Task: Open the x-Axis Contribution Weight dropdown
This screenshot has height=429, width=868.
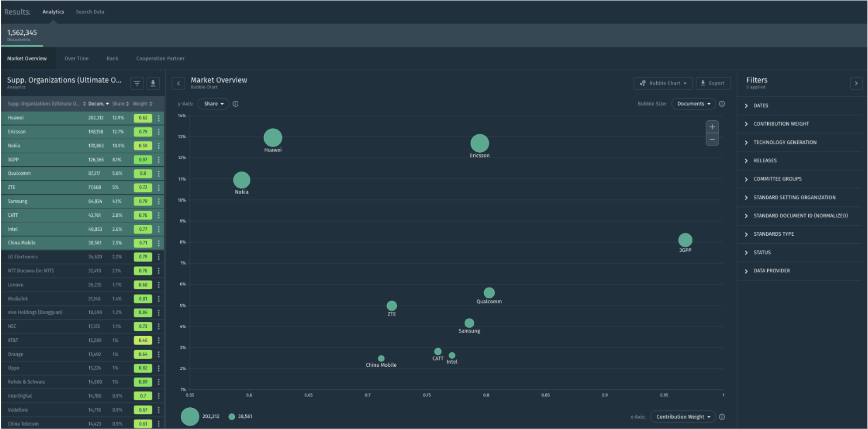Action: tap(683, 417)
